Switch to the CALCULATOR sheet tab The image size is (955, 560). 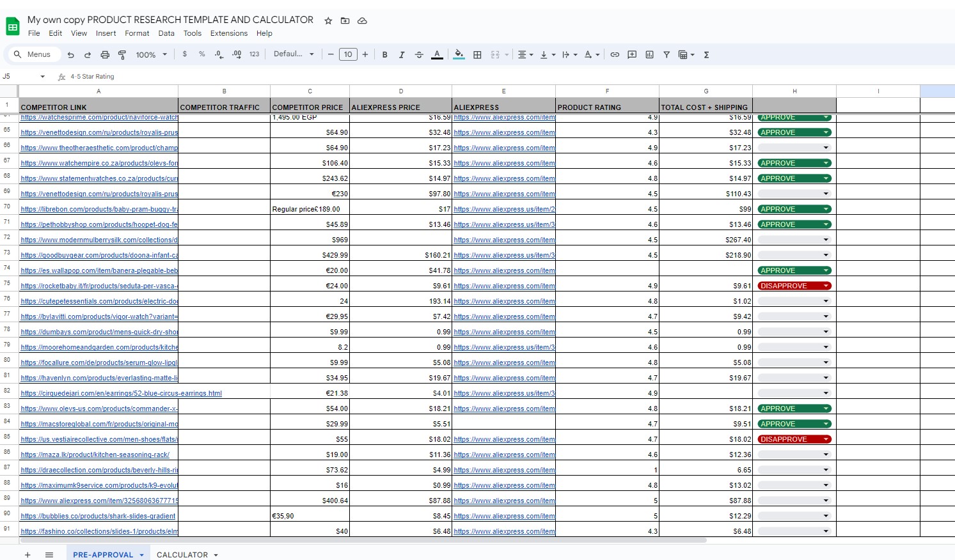(x=182, y=554)
